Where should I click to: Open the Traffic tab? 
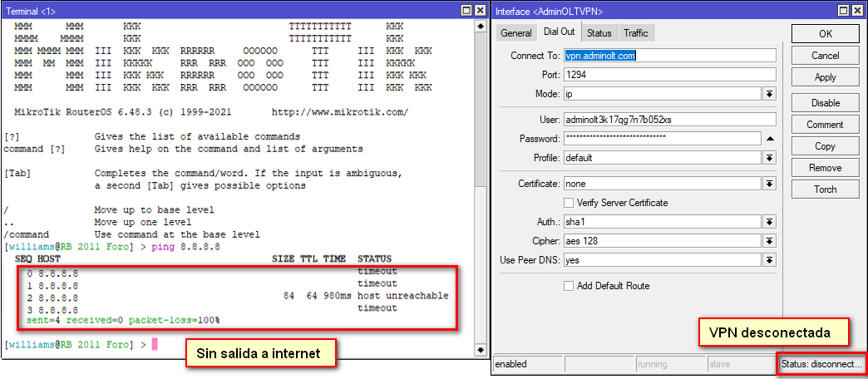[635, 33]
